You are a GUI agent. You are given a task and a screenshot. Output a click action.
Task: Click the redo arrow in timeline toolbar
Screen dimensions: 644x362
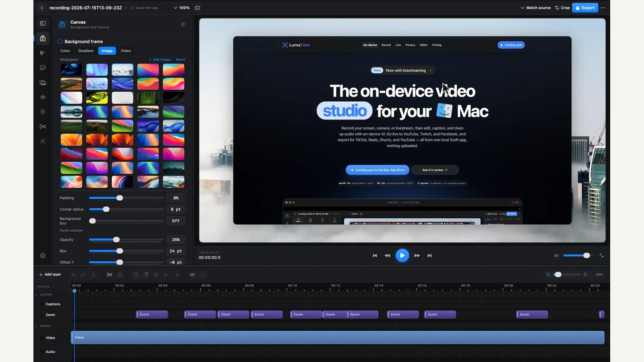(83, 275)
